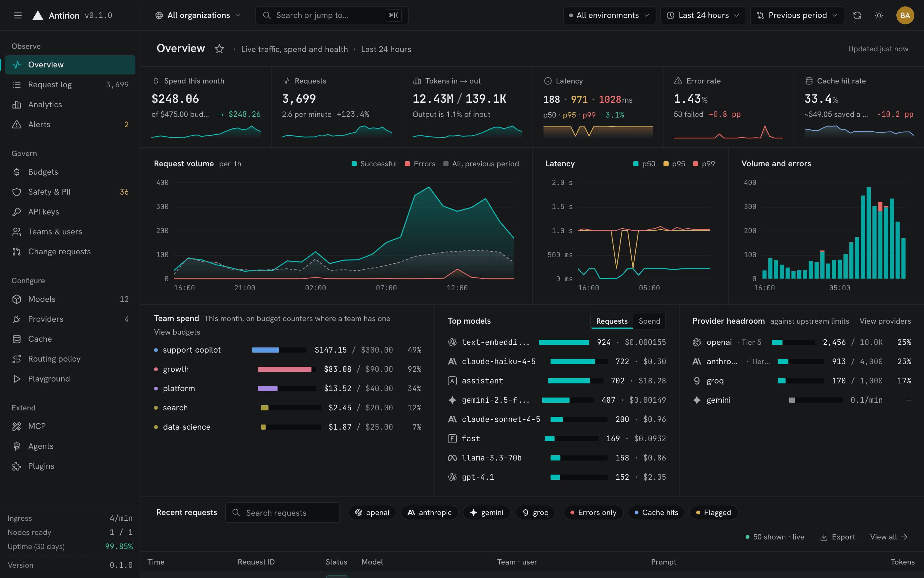Open Previous period comparison dropdown

pyautogui.click(x=797, y=15)
